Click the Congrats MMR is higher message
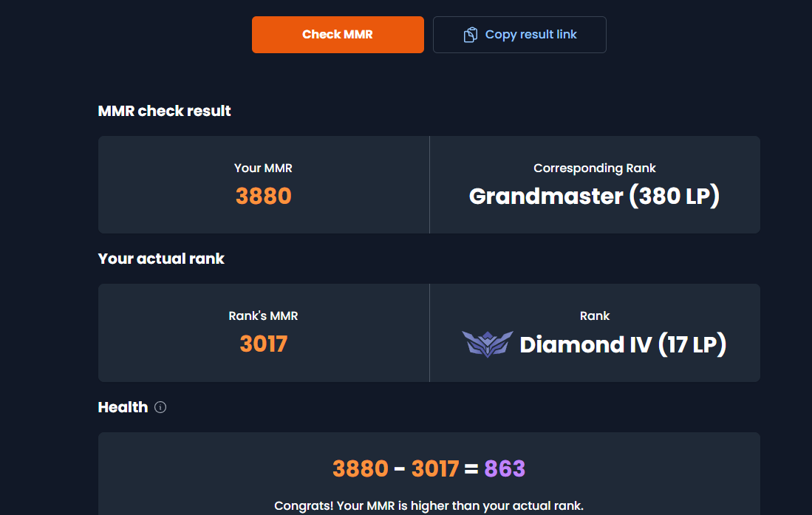The height and width of the screenshot is (515, 812). [x=429, y=505]
